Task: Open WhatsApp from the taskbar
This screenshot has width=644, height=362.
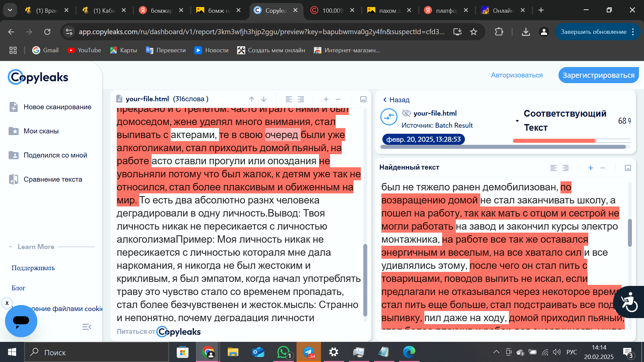Action: 284,352
